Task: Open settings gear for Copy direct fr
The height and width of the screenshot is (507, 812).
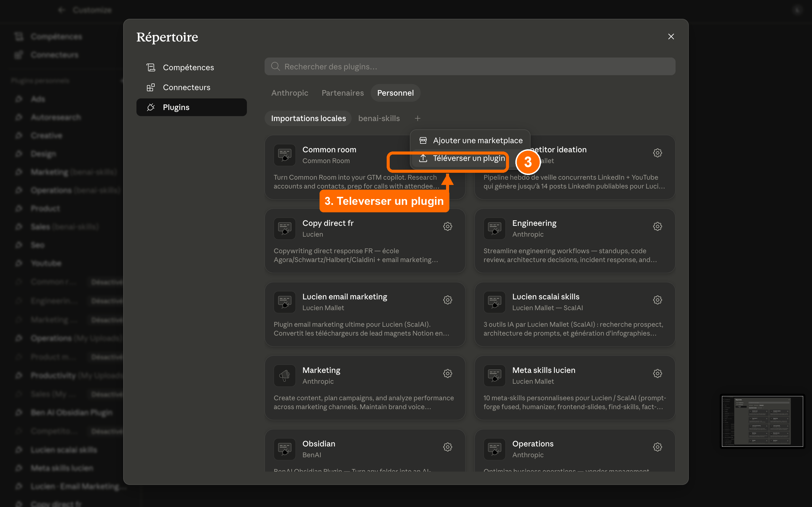Action: click(x=447, y=226)
